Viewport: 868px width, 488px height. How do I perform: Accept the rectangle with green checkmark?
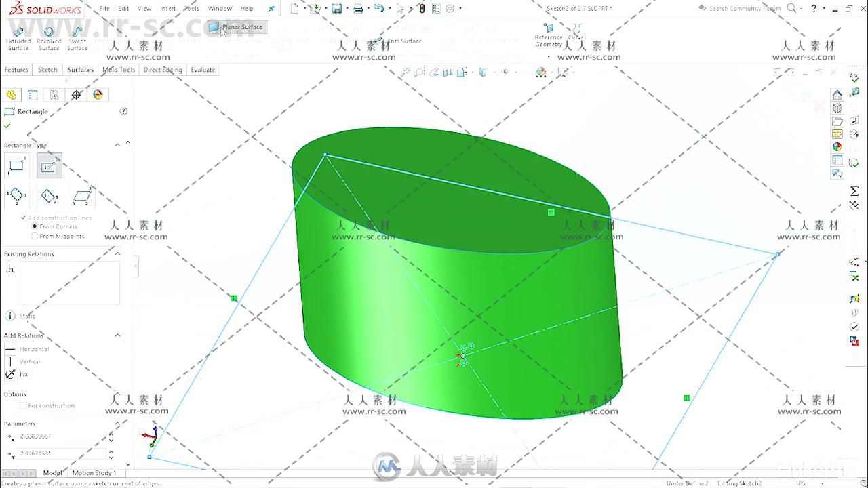[7, 125]
